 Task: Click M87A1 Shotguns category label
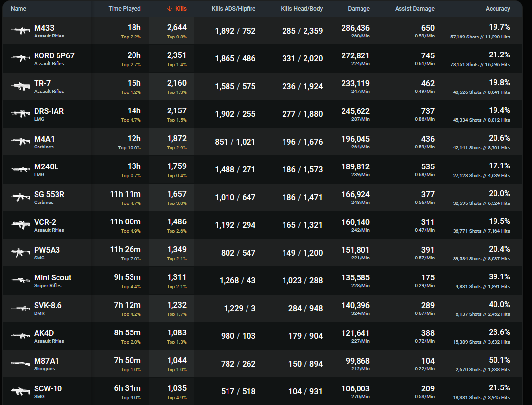[x=44, y=369]
